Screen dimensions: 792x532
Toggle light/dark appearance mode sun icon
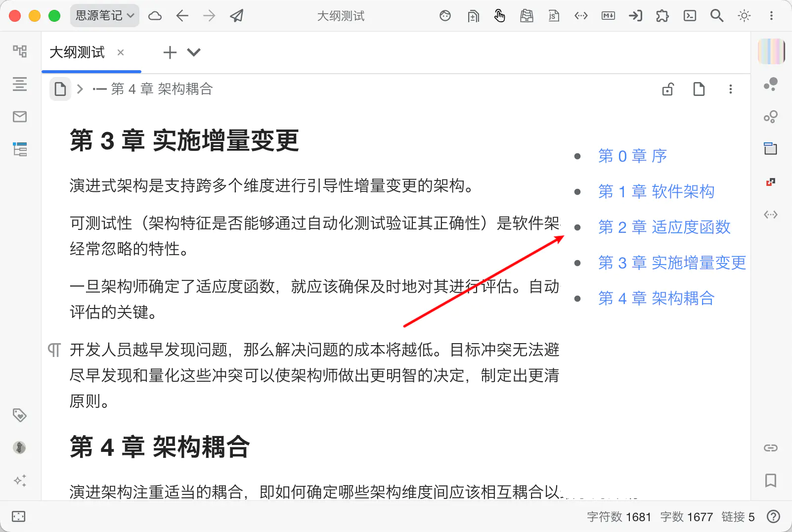coord(744,16)
